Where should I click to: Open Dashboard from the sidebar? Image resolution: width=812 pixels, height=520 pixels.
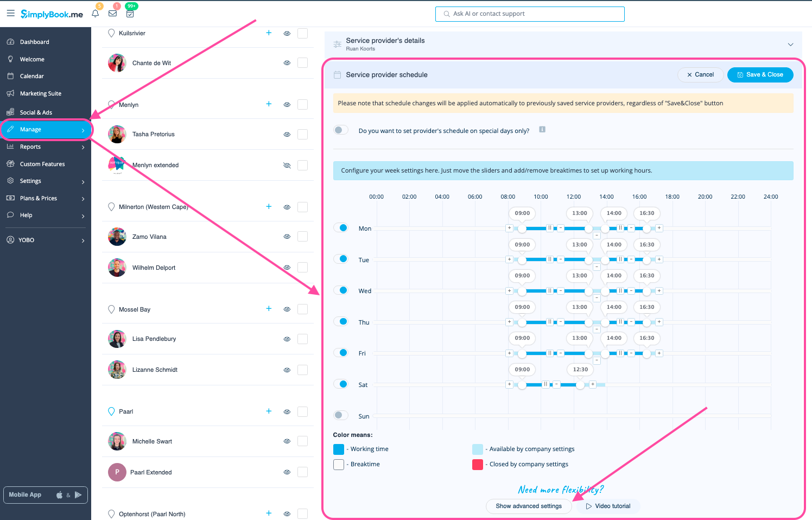(34, 42)
